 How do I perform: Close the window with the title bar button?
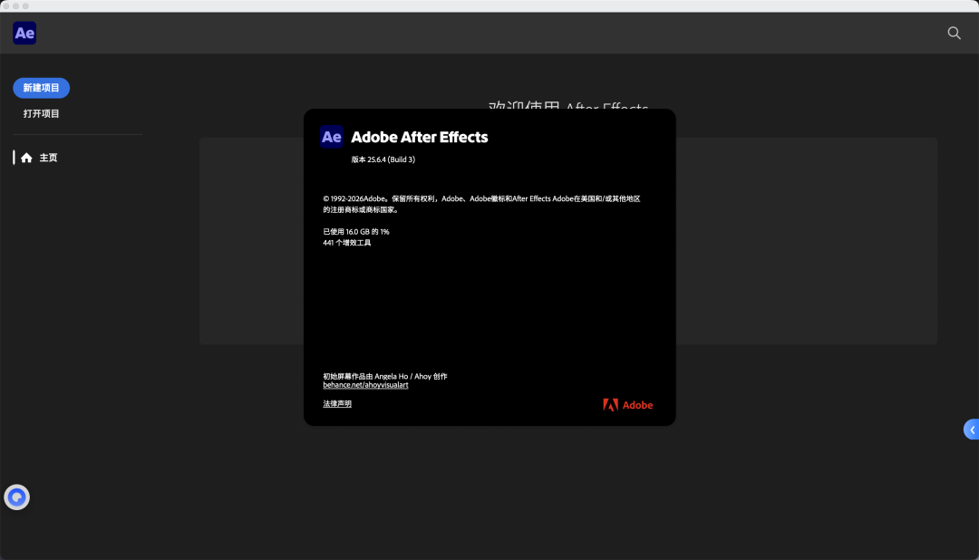[5, 5]
